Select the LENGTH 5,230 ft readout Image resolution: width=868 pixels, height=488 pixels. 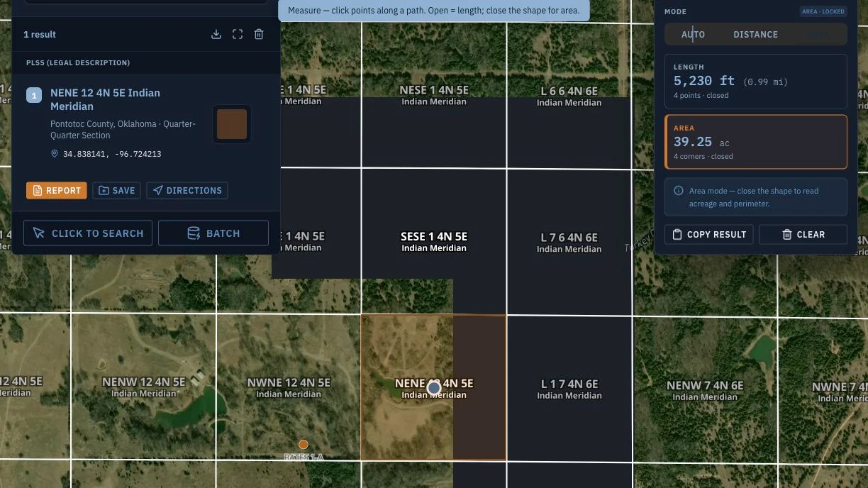756,81
